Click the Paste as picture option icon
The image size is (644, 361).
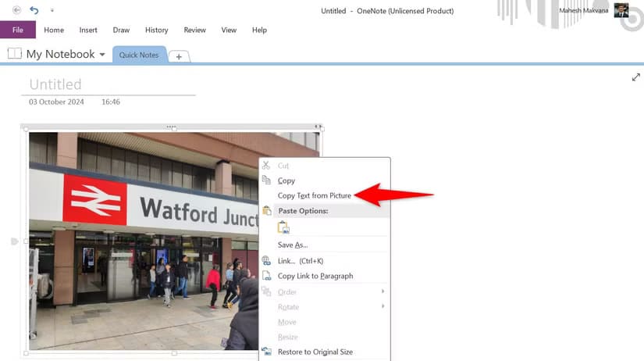point(284,227)
